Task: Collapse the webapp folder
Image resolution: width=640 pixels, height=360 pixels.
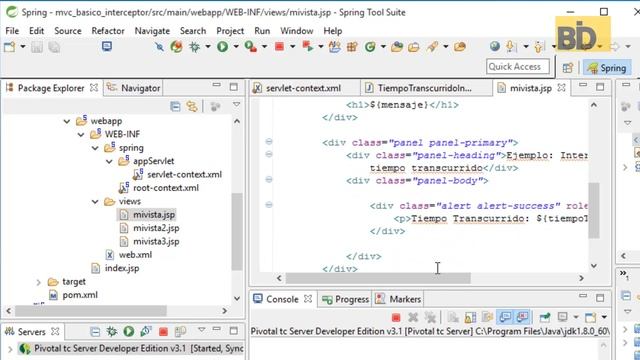Action: click(x=67, y=121)
